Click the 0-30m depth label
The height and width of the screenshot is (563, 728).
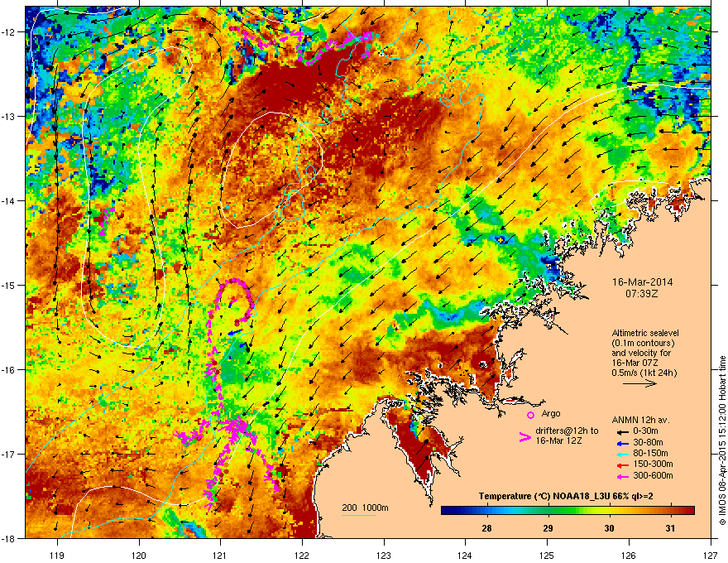tap(645, 431)
